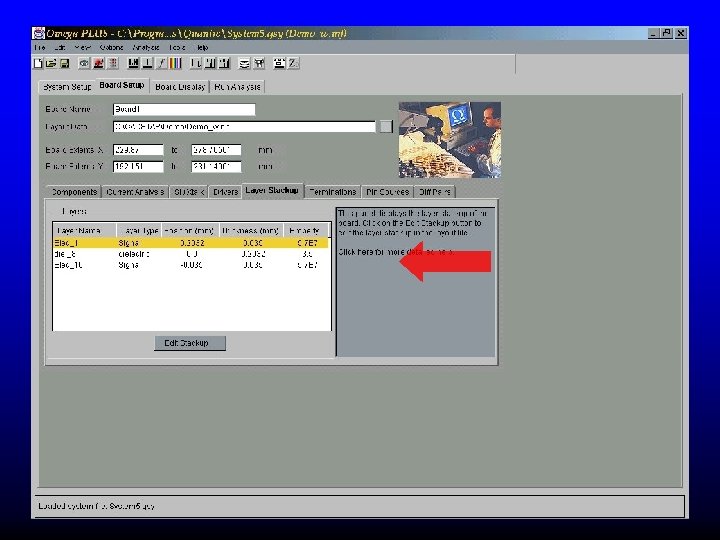
Task: Click the Position (mm) column header
Action: pyautogui.click(x=190, y=231)
